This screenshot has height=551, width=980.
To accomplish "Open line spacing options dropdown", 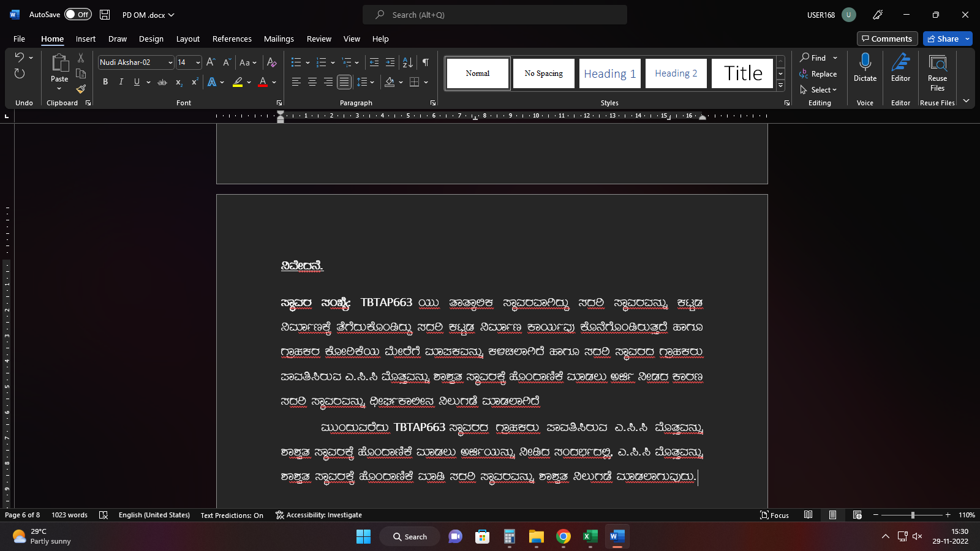I will click(x=372, y=82).
